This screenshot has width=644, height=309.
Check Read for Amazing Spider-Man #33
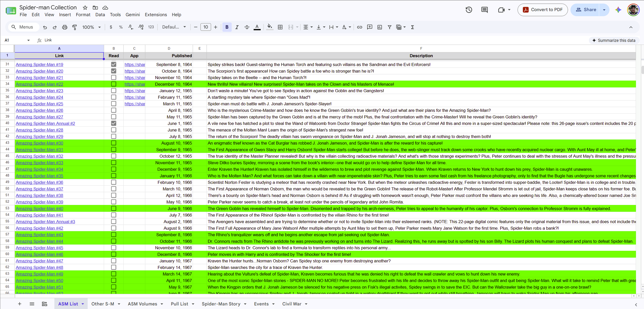114,162
